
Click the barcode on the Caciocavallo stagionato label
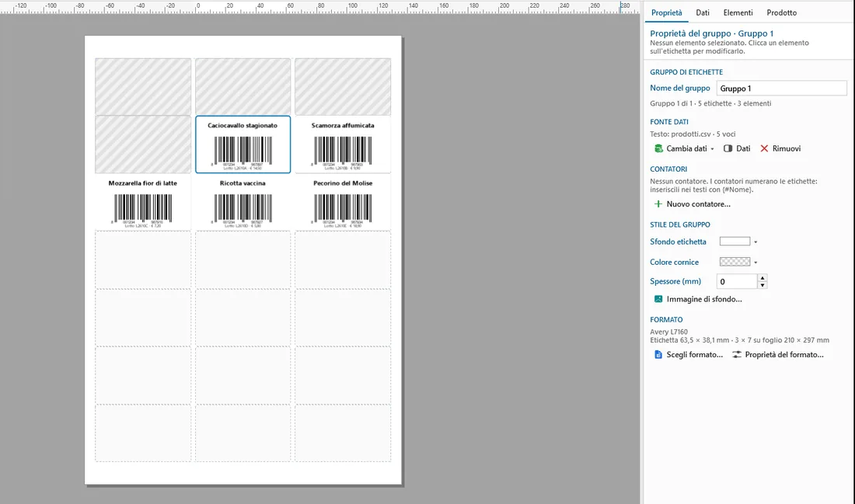click(243, 151)
